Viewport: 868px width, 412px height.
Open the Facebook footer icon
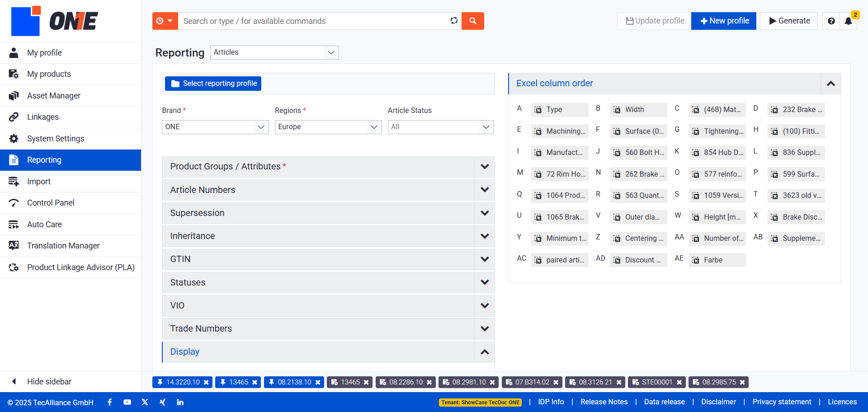(x=110, y=402)
